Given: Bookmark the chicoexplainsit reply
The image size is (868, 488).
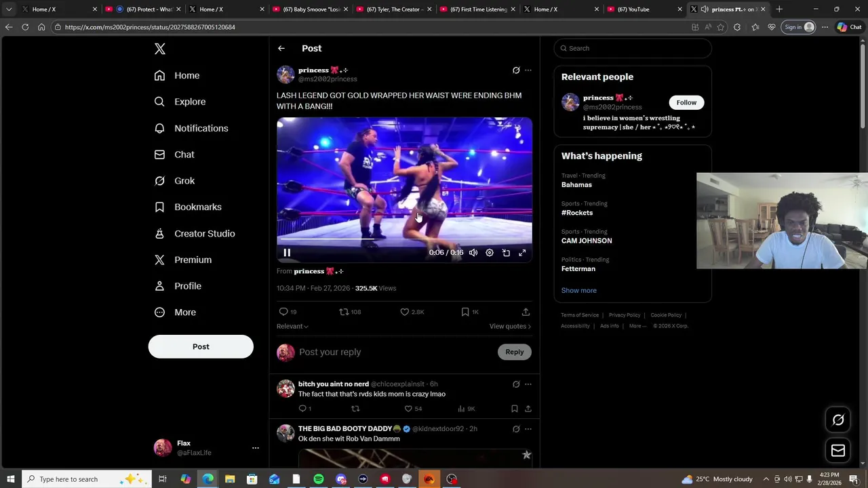Looking at the screenshot, I should [515, 409].
